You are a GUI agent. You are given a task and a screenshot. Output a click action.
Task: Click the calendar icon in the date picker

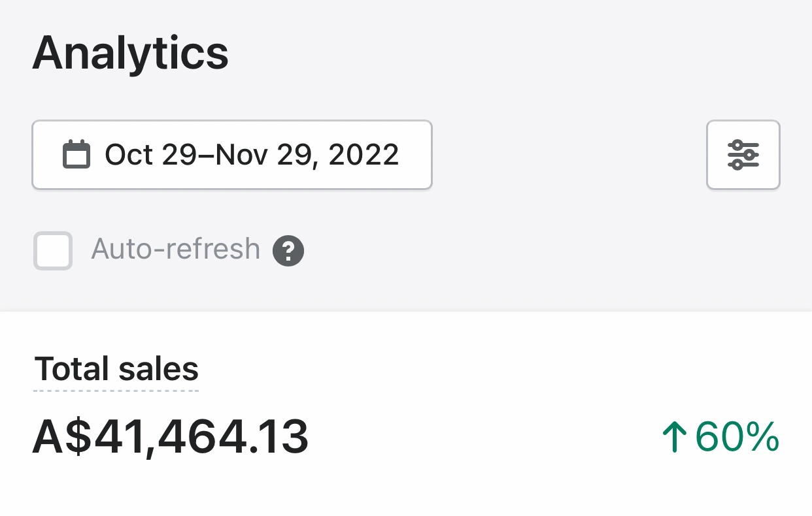point(76,155)
